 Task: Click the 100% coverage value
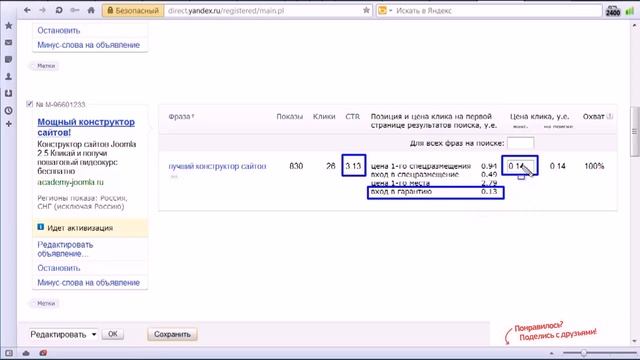click(594, 166)
